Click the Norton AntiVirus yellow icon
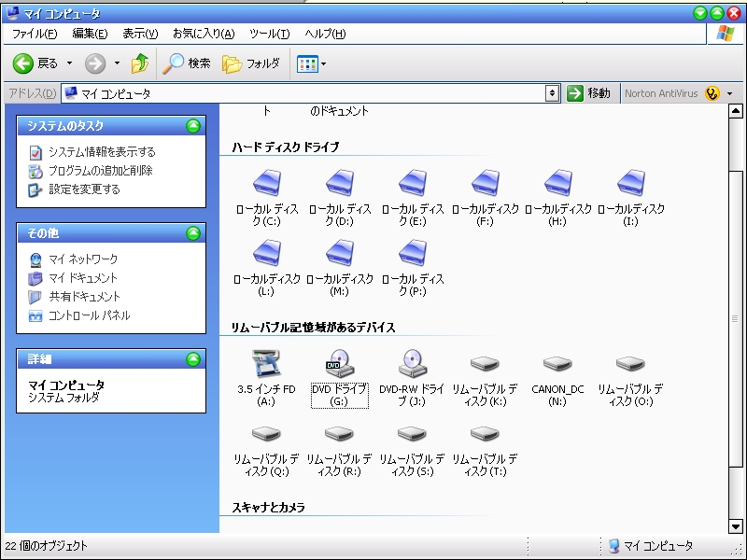 coord(712,93)
